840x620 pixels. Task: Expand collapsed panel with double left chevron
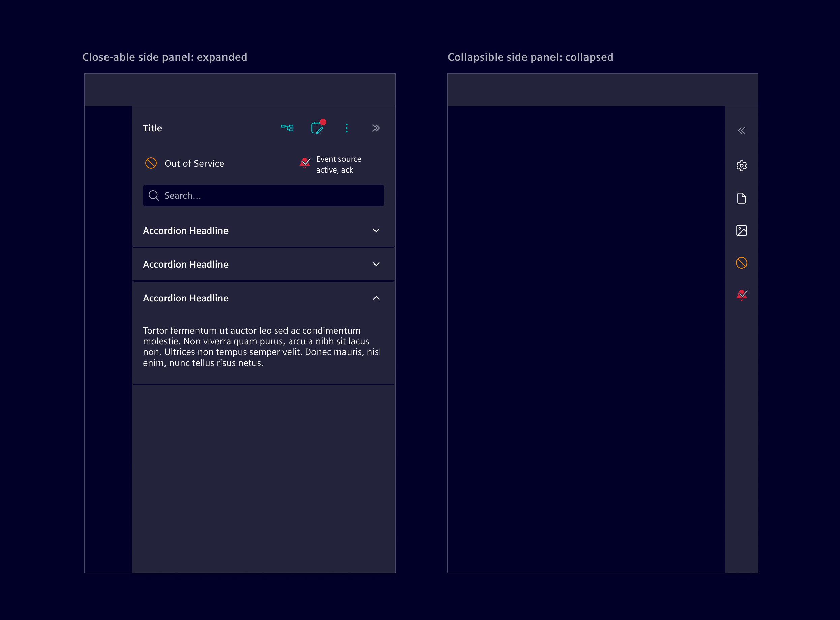pos(741,131)
